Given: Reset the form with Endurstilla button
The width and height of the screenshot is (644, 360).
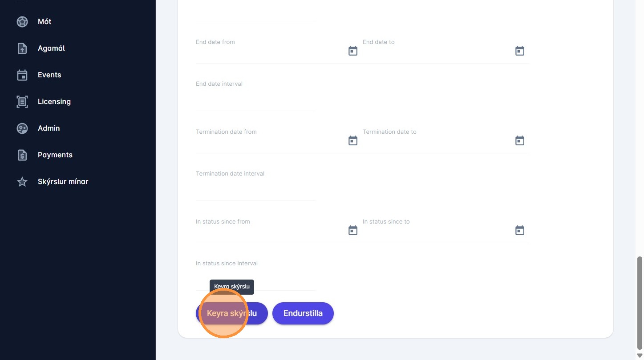Looking at the screenshot, I should pos(303,313).
